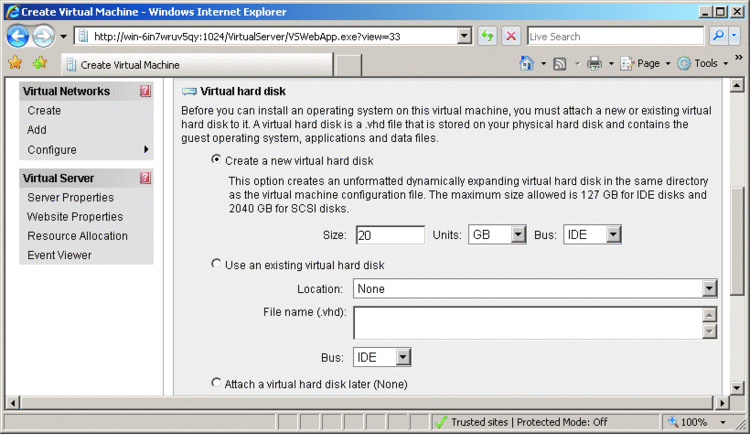The height and width of the screenshot is (434, 750).
Task: Open Server Properties link
Action: (x=70, y=198)
